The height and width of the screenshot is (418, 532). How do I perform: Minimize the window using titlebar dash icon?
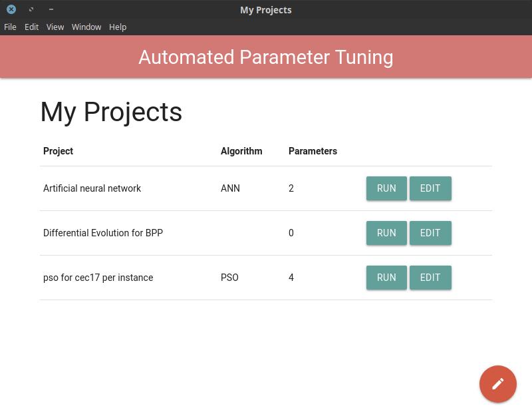pos(51,9)
